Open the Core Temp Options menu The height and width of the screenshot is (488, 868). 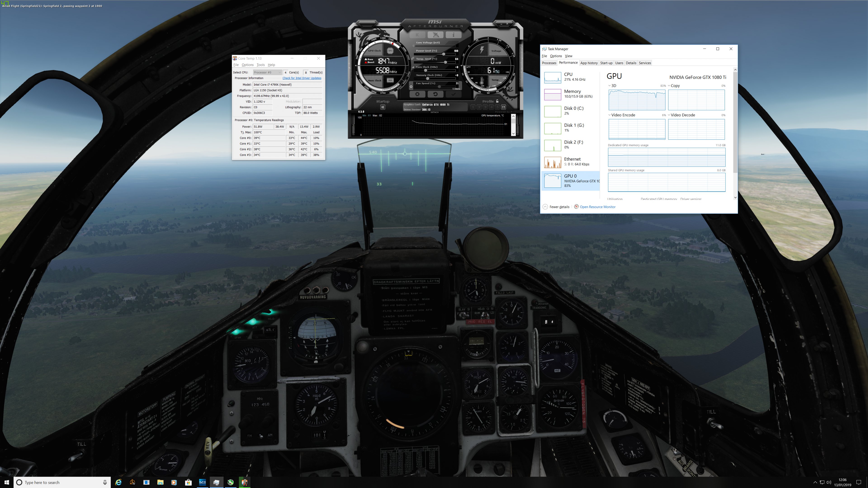pos(247,65)
